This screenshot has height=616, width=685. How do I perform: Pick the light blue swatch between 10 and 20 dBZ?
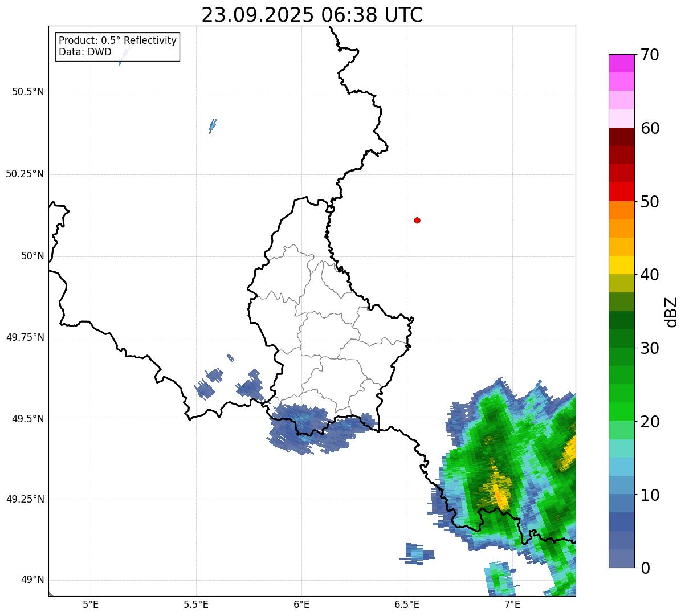tap(621, 467)
